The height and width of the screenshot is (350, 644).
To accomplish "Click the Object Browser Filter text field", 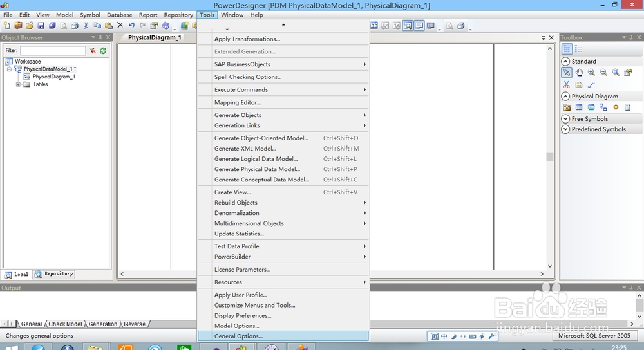I will [53, 50].
